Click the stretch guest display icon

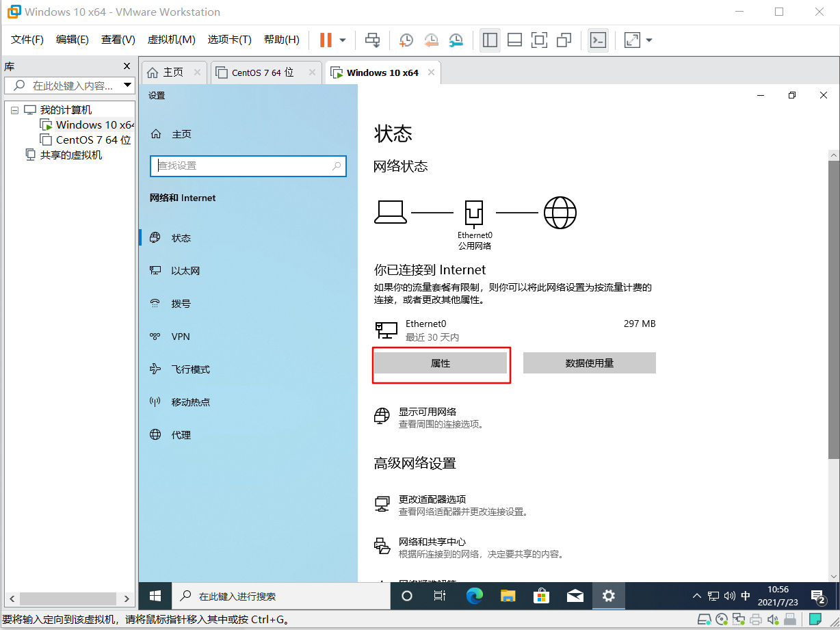tap(633, 40)
